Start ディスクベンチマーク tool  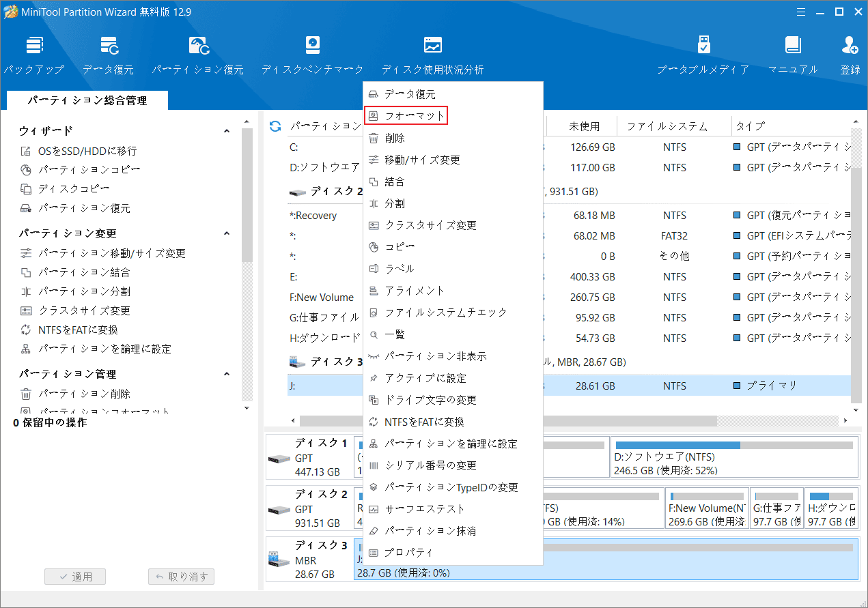312,55
